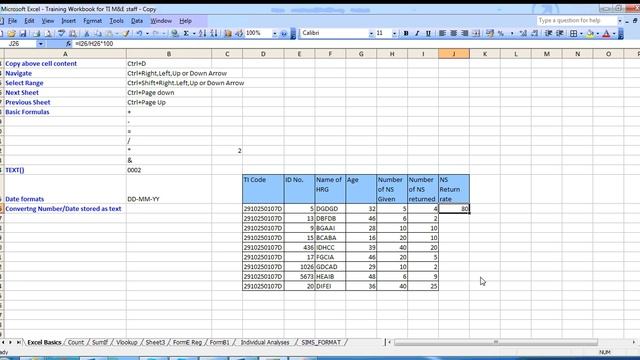Click the Decrease Decimal icon
Image resolution: width=640 pixels, height=360 pixels.
pyautogui.click(x=535, y=33)
